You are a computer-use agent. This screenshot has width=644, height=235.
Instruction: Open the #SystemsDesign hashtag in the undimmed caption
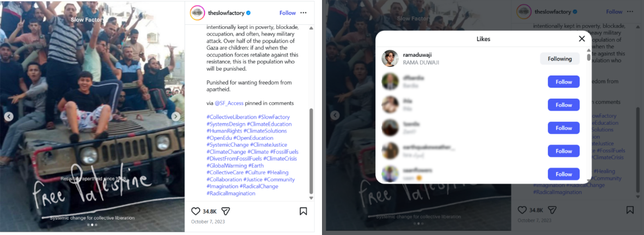pyautogui.click(x=227, y=124)
